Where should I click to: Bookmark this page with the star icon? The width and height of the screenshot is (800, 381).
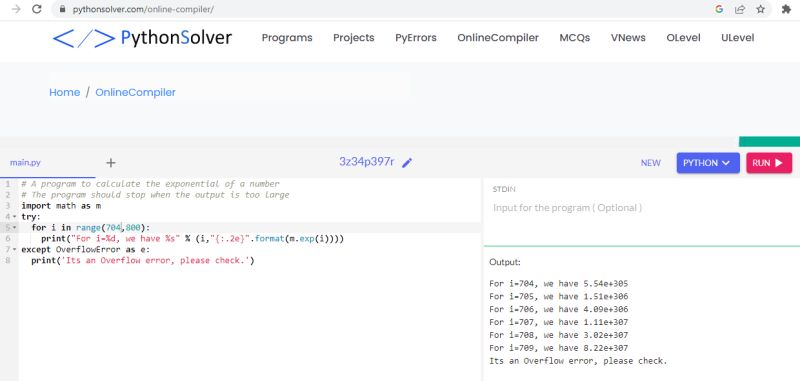tap(761, 9)
